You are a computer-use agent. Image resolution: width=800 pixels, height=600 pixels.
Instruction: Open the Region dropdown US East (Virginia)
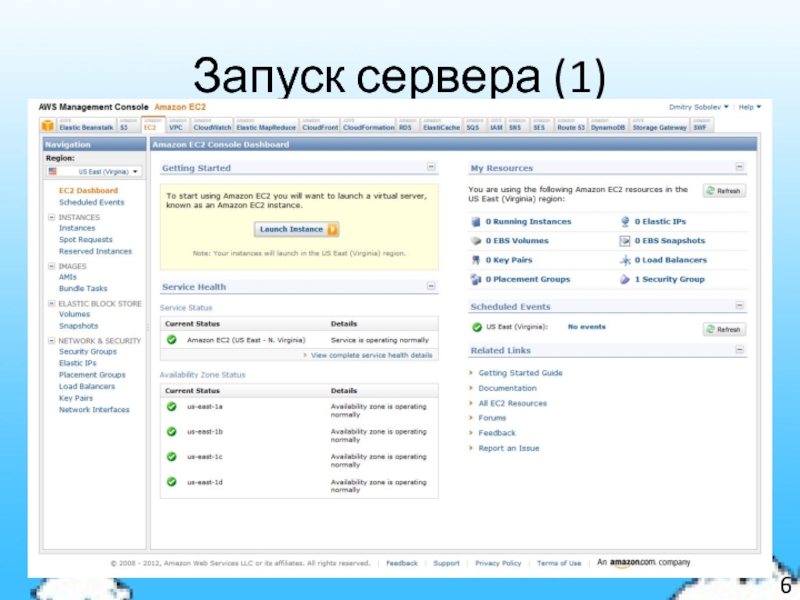pyautogui.click(x=94, y=171)
